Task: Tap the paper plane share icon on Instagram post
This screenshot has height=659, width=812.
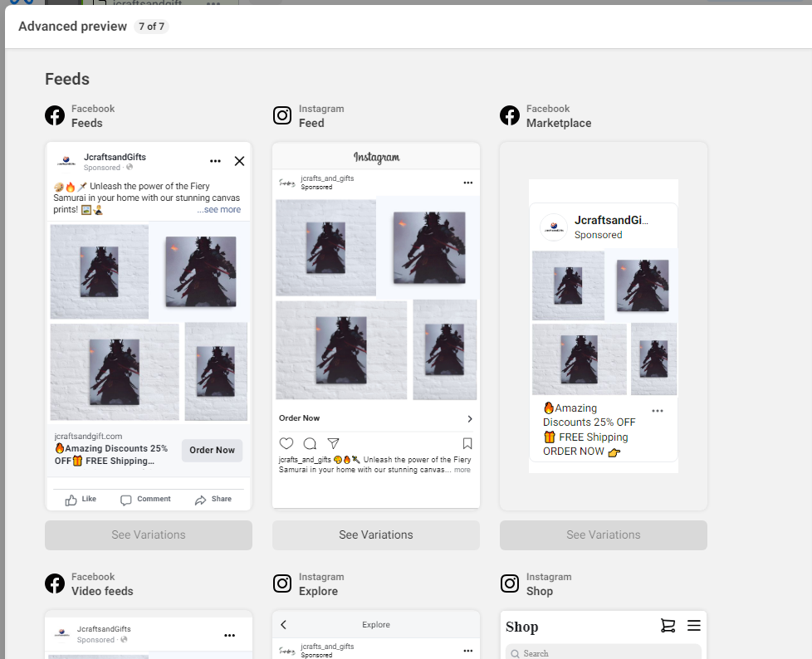Action: coord(334,443)
